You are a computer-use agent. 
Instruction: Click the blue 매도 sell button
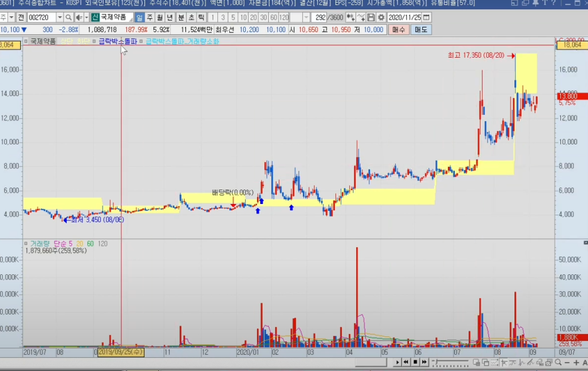[x=420, y=30]
